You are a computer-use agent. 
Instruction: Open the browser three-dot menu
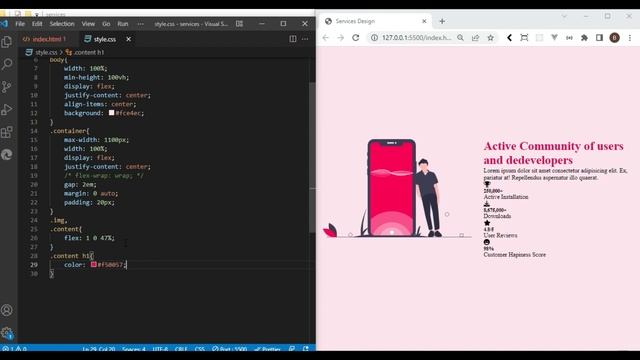pos(630,38)
